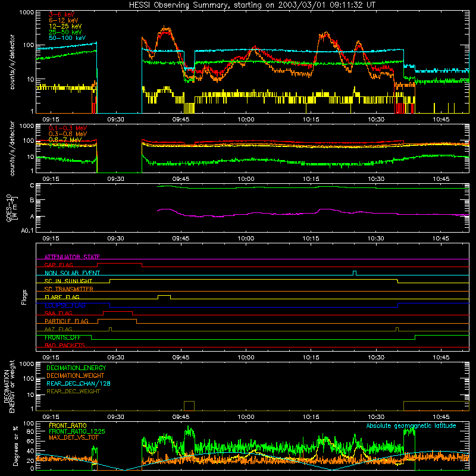Click the Flags vertical axis title

[x=24, y=297]
